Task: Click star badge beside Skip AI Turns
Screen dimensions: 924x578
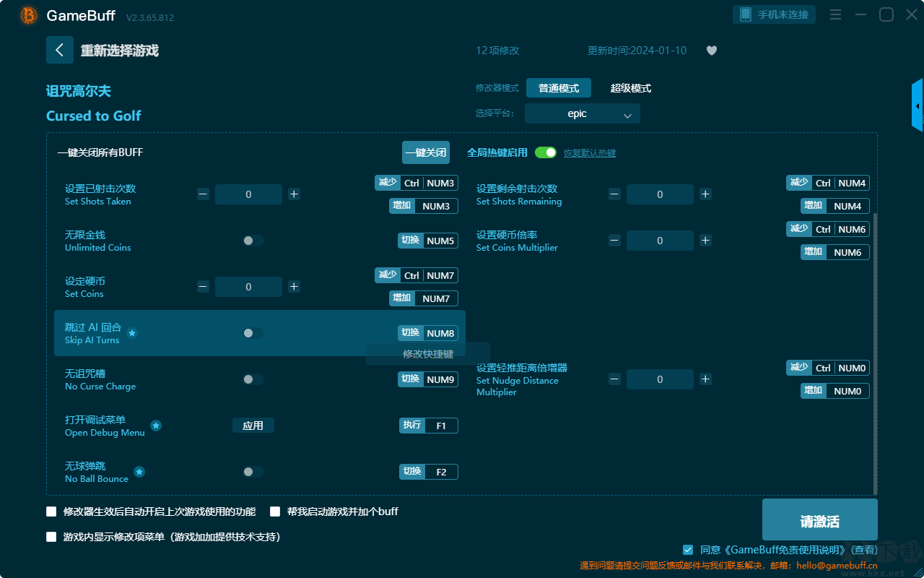Action: (x=132, y=333)
